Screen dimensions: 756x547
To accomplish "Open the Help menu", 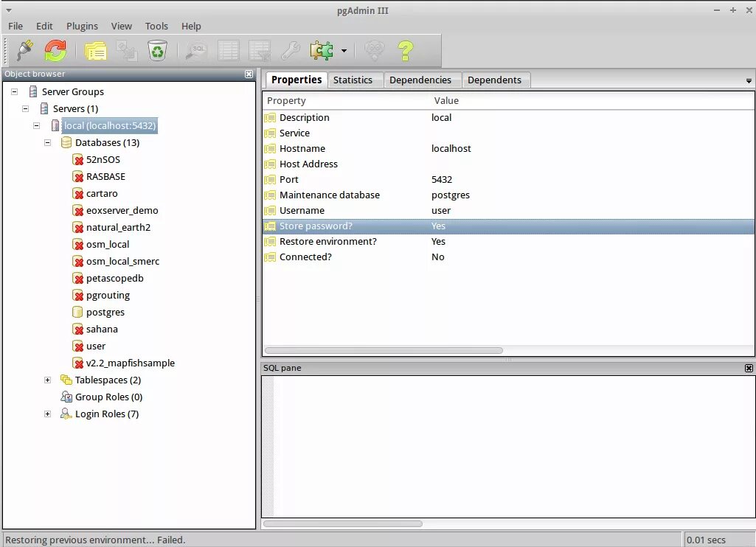I will [191, 26].
